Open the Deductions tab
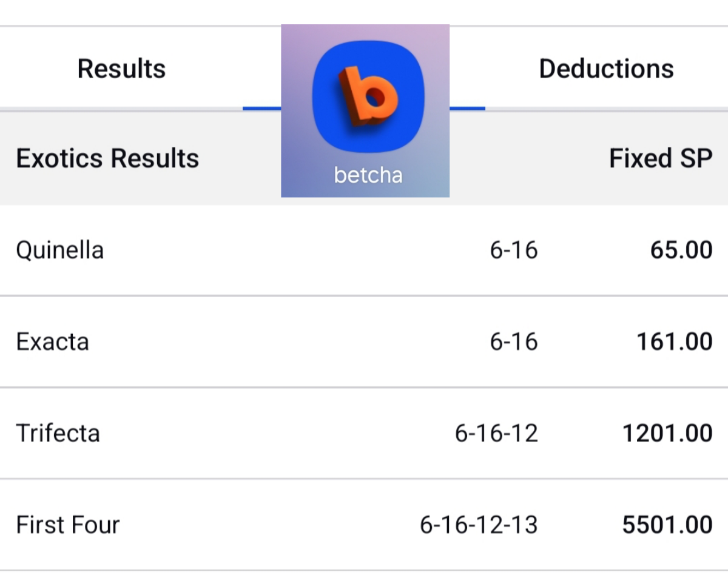 click(x=606, y=69)
